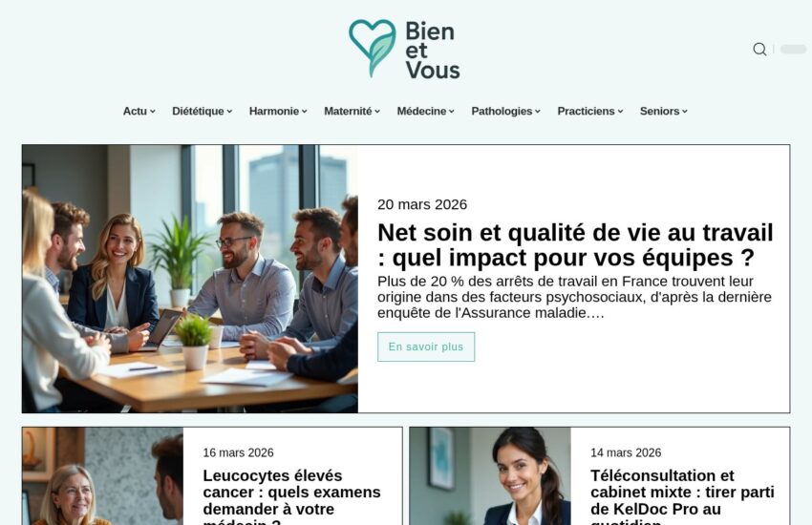The height and width of the screenshot is (525, 812).
Task: Open the Pathologies dropdown
Action: tap(506, 112)
